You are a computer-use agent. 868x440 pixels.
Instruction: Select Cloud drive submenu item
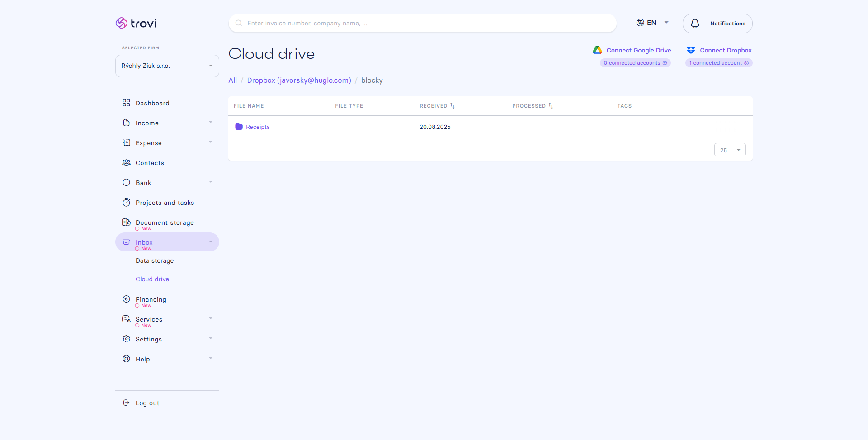[152, 279]
